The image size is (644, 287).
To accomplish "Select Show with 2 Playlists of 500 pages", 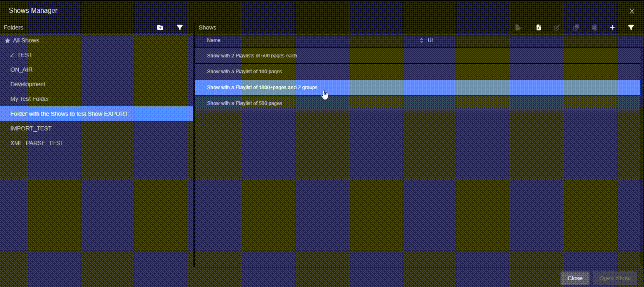I will tap(252, 56).
